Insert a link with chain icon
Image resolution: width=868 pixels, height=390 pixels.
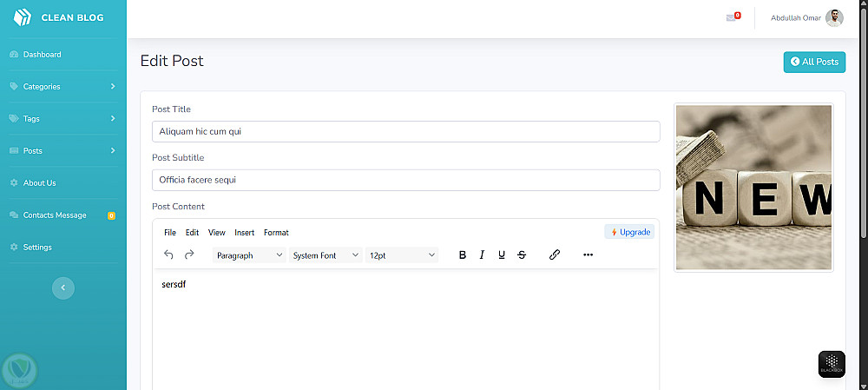(x=555, y=254)
